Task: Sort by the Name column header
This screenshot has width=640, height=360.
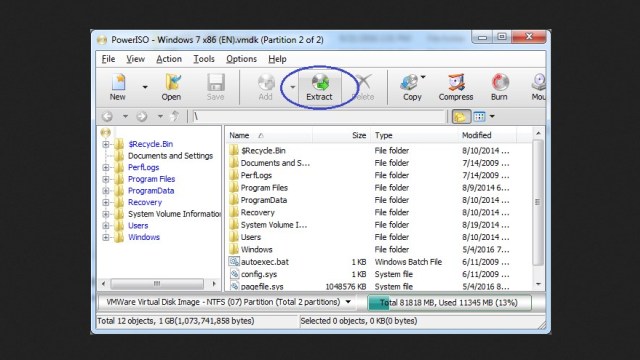Action: pyautogui.click(x=269, y=136)
